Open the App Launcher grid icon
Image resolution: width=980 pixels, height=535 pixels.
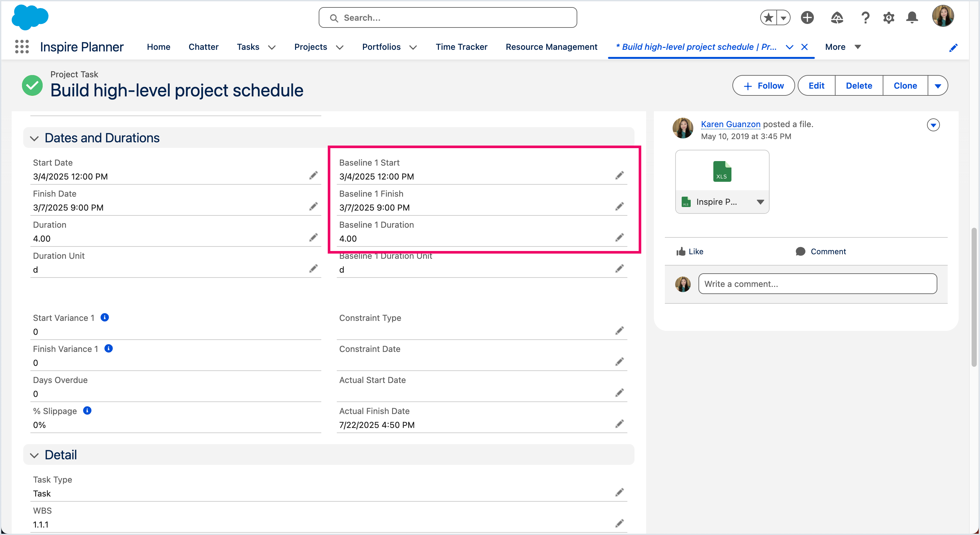tap(22, 47)
